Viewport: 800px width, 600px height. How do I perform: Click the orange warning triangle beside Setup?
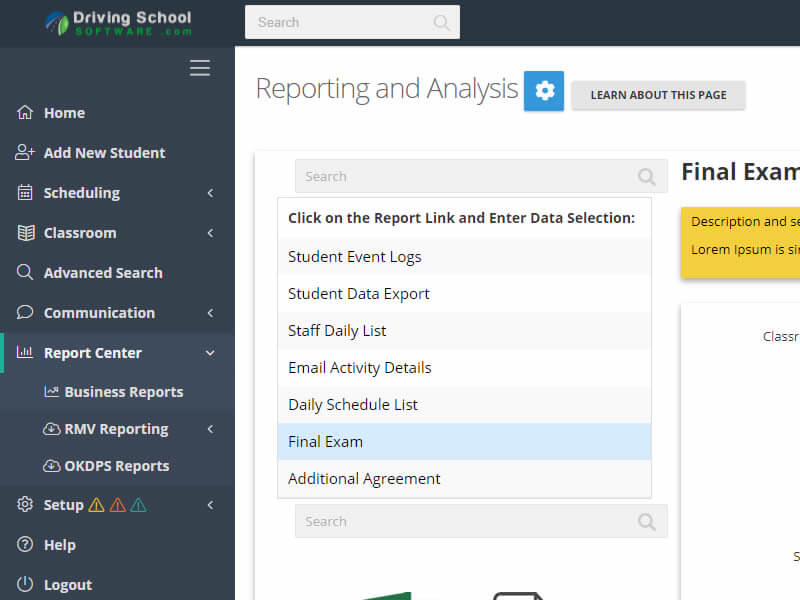point(117,505)
